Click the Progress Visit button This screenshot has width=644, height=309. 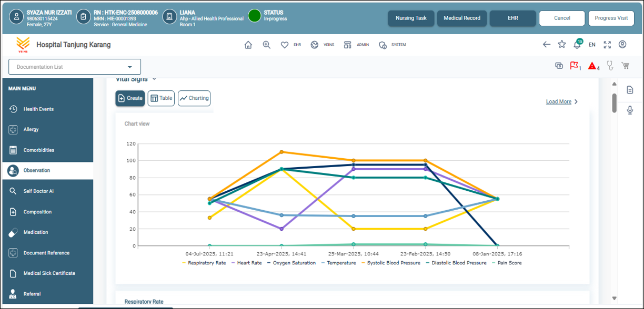pos(611,18)
